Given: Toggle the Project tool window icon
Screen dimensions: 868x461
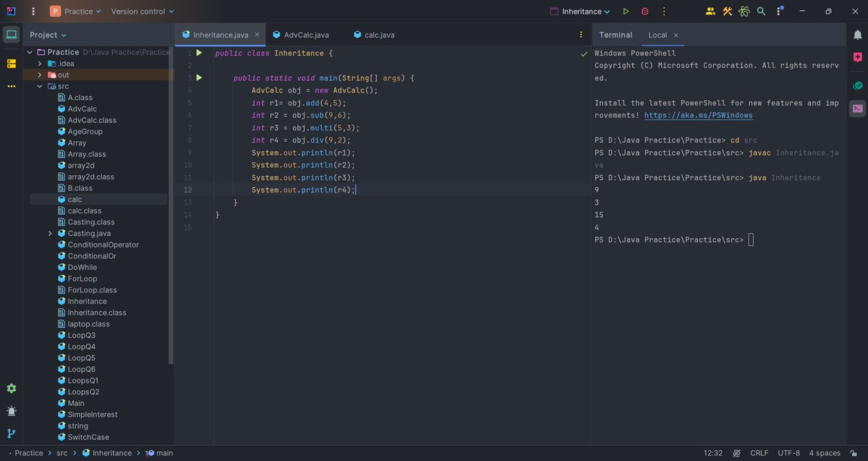Looking at the screenshot, I should click(12, 35).
